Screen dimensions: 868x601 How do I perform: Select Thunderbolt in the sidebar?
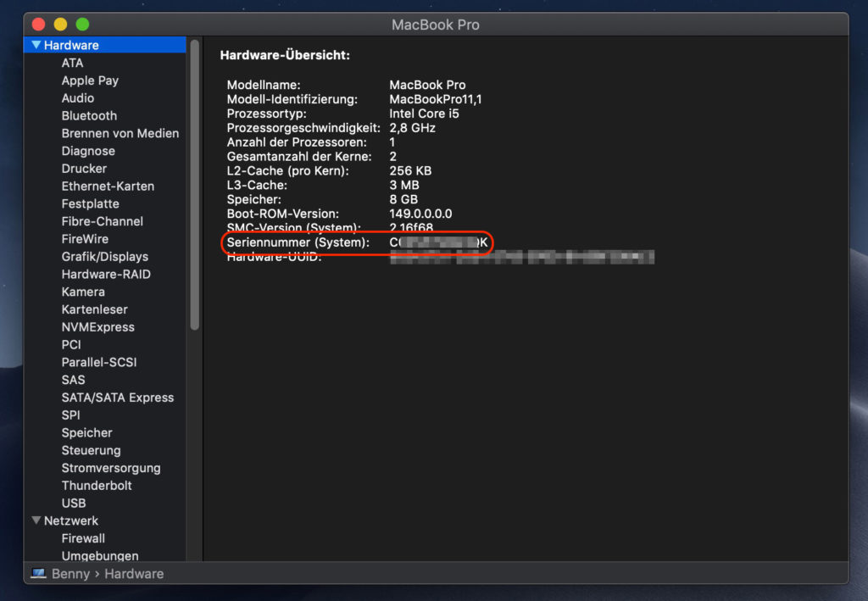click(97, 486)
